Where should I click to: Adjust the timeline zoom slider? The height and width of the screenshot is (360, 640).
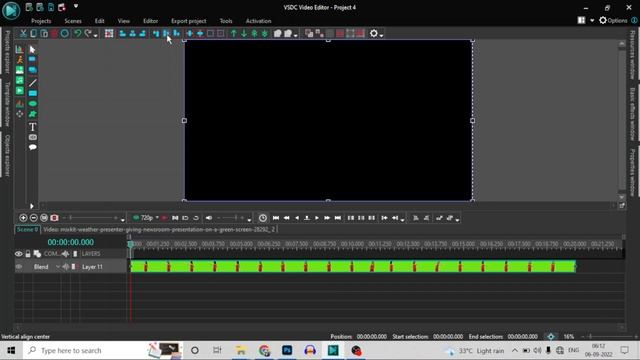pos(92,218)
